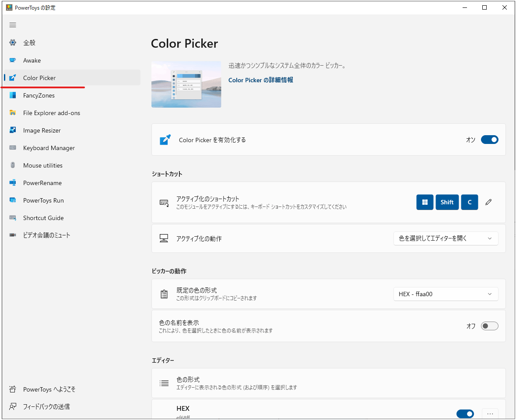This screenshot has width=516, height=420.
Task: Toggle the HEX format switch
Action: coord(465,414)
